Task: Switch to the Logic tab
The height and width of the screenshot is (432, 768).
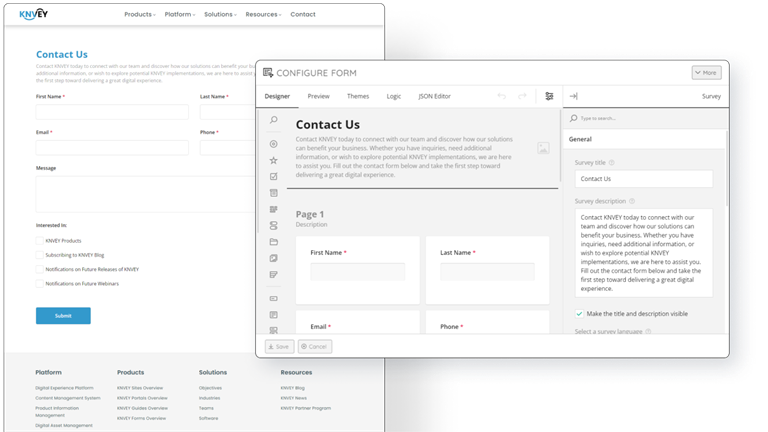Action: click(x=394, y=96)
